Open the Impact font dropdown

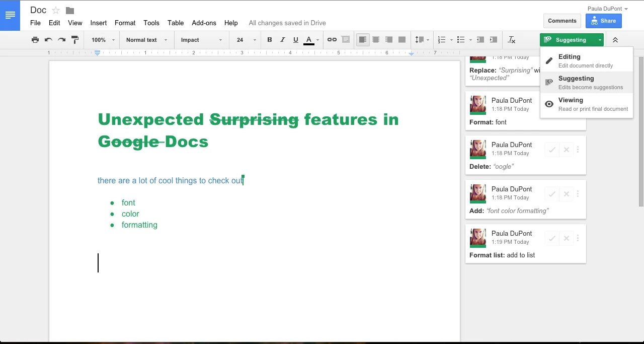tap(201, 40)
